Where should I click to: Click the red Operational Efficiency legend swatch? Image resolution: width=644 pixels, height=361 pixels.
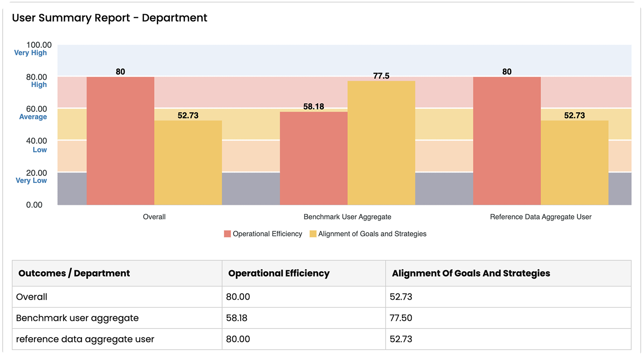(x=226, y=233)
